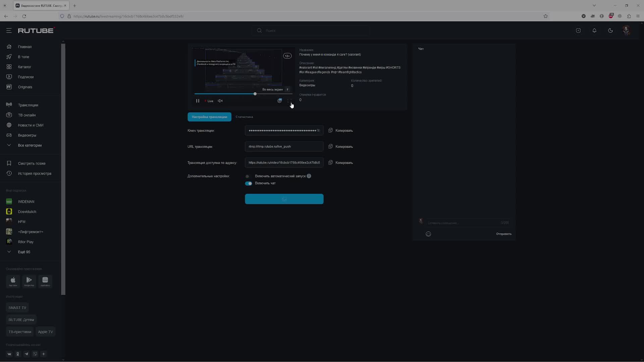The width and height of the screenshot is (644, 362).
Task: Click the copy icon for URL трансляции
Action: 330,146
